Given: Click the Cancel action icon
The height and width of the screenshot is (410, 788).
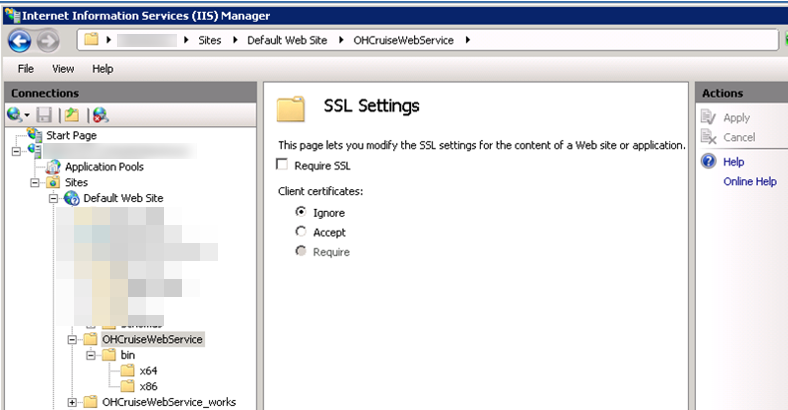Looking at the screenshot, I should point(708,137).
